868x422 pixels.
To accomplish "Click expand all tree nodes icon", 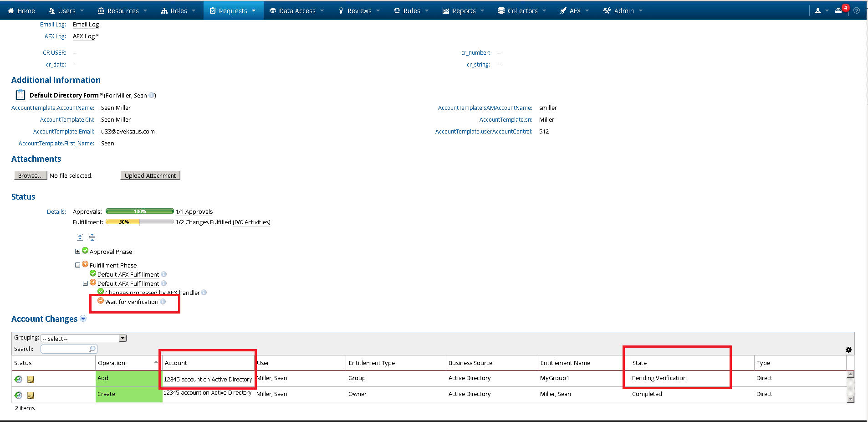I will point(80,237).
